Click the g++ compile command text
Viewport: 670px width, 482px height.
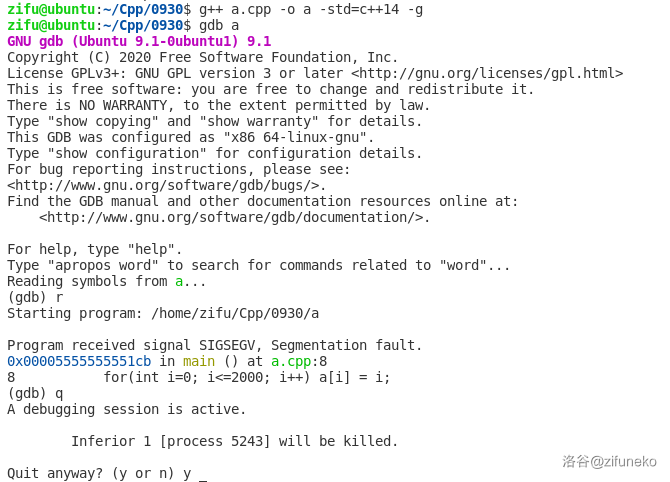click(x=311, y=9)
